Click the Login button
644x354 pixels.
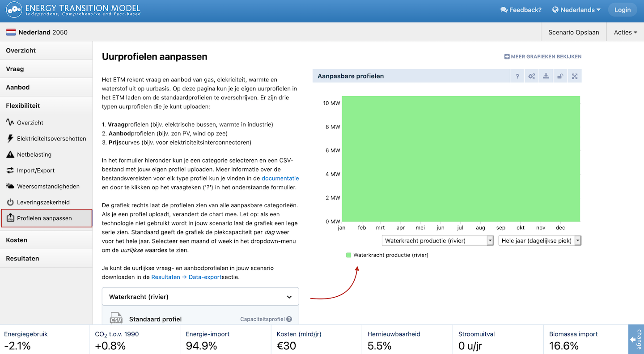coord(623,10)
